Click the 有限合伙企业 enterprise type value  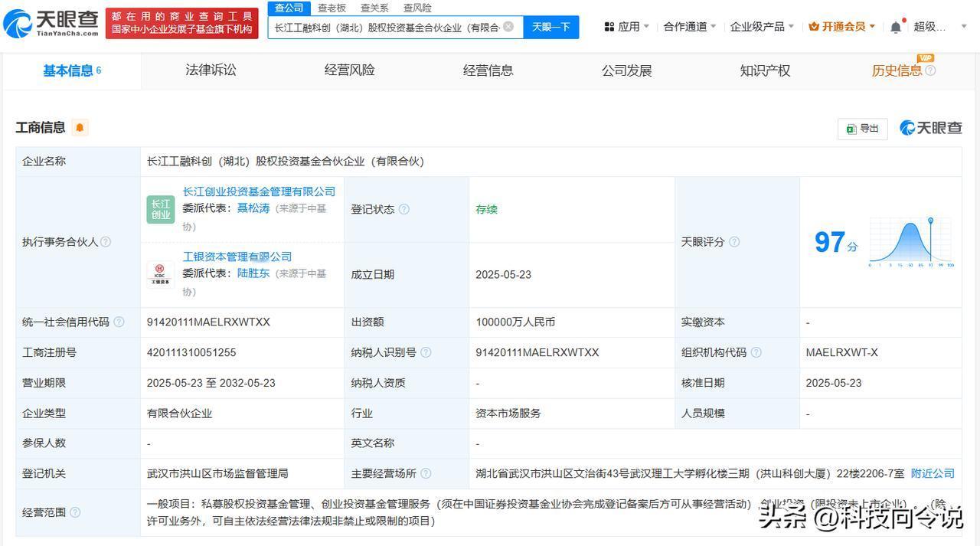pos(180,413)
